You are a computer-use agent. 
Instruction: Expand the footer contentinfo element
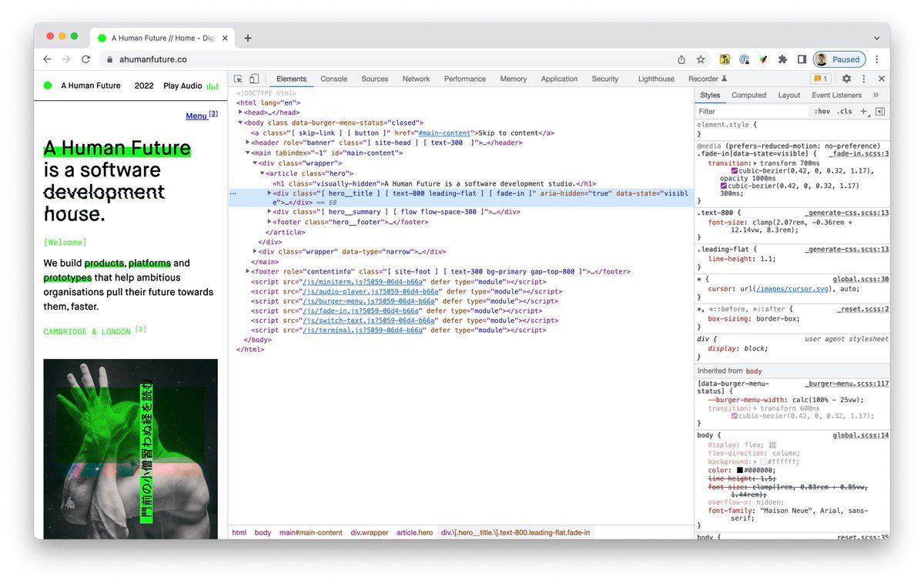click(247, 271)
